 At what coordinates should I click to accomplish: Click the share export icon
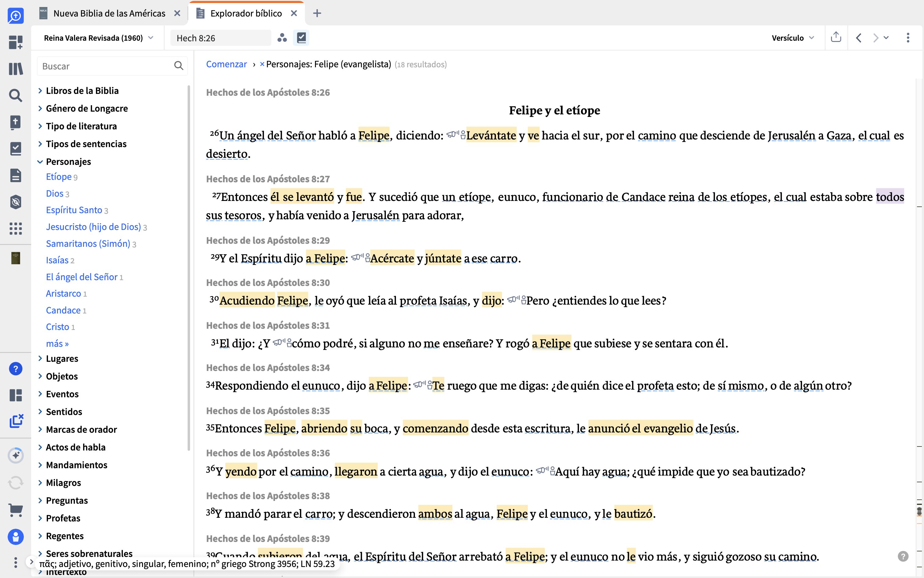pos(836,37)
